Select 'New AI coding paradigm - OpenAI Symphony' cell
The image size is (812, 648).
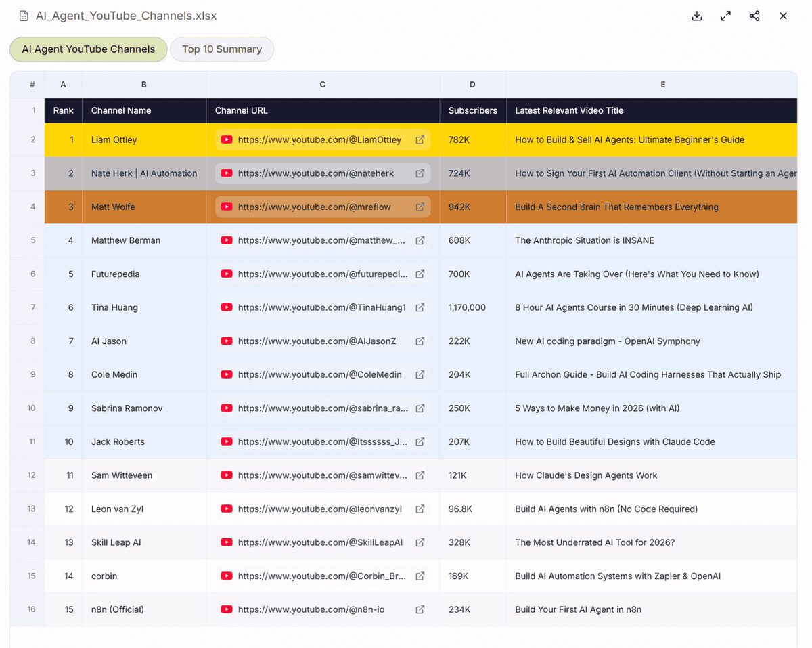coord(652,341)
